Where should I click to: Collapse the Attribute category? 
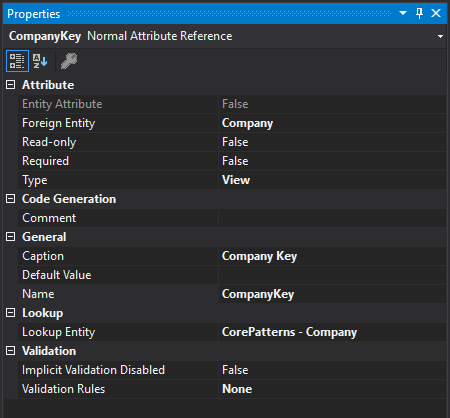tap(11, 85)
